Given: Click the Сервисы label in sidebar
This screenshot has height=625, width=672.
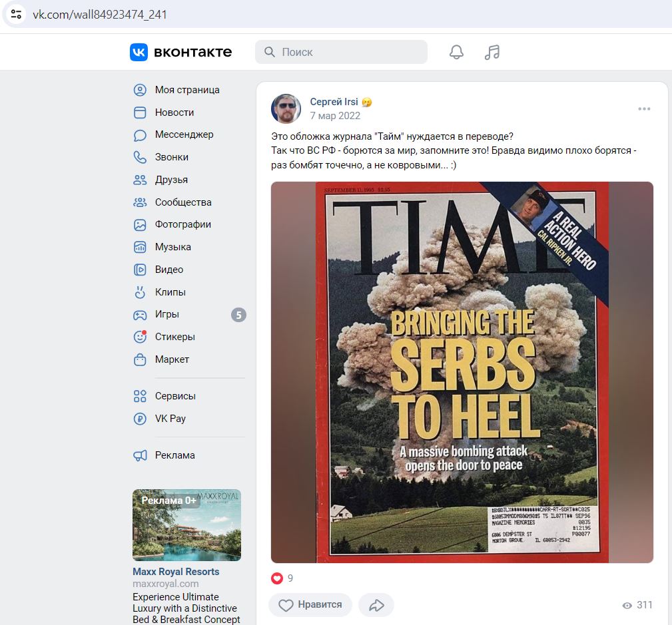Looking at the screenshot, I should pyautogui.click(x=175, y=396).
